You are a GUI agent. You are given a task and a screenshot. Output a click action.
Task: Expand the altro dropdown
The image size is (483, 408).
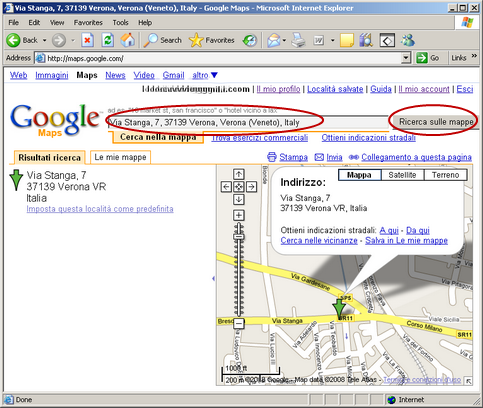pos(205,75)
